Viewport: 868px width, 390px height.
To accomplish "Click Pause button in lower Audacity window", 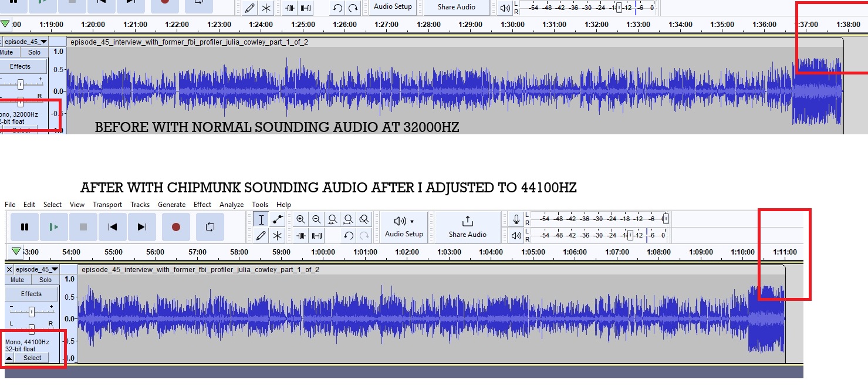I will (x=25, y=227).
